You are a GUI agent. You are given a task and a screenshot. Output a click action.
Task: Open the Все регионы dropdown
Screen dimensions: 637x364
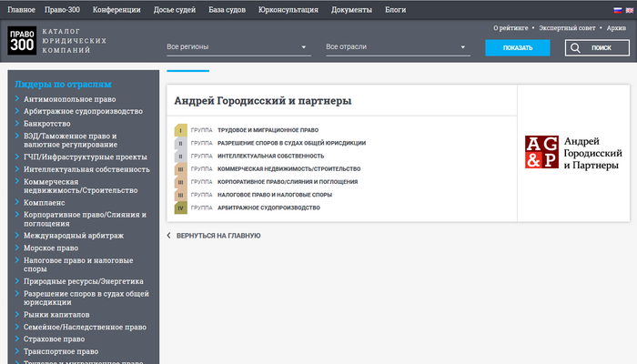pyautogui.click(x=238, y=47)
